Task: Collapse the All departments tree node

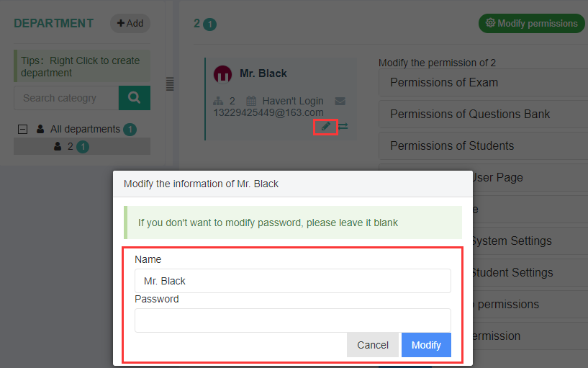Action: (22, 130)
